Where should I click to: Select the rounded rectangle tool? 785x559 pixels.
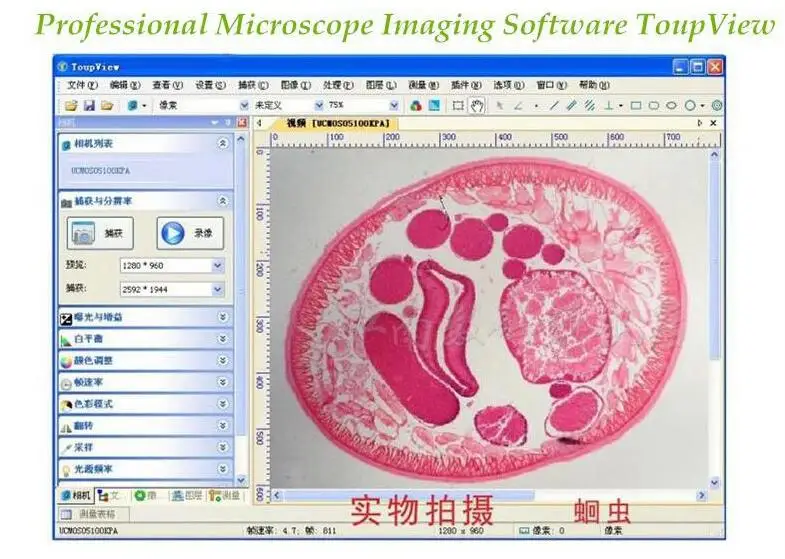(654, 106)
